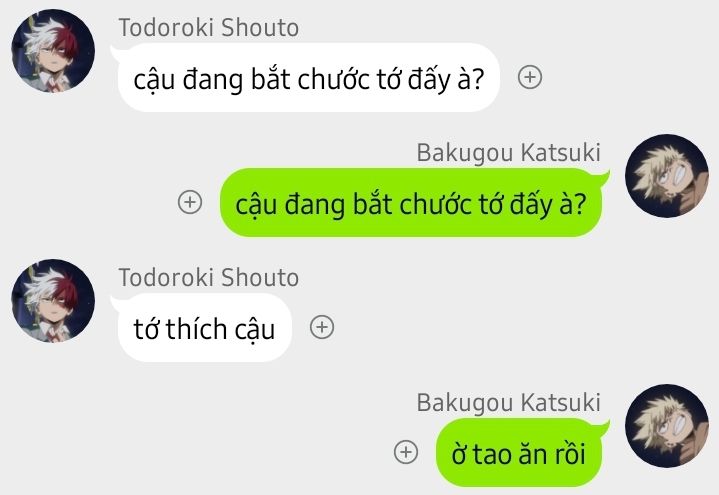
Task: Tap plus icon left of Bakugou's green copycat message
Action: click(190, 202)
